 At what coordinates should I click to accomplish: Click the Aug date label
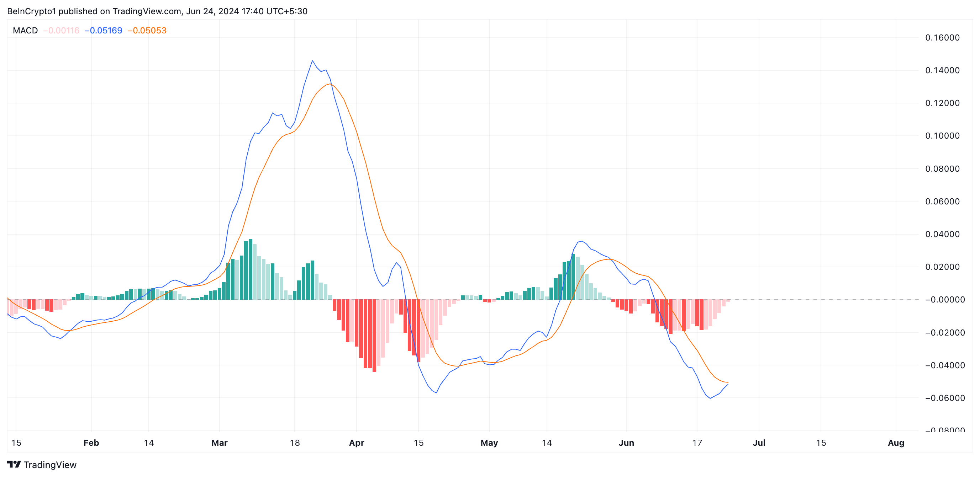pyautogui.click(x=896, y=443)
